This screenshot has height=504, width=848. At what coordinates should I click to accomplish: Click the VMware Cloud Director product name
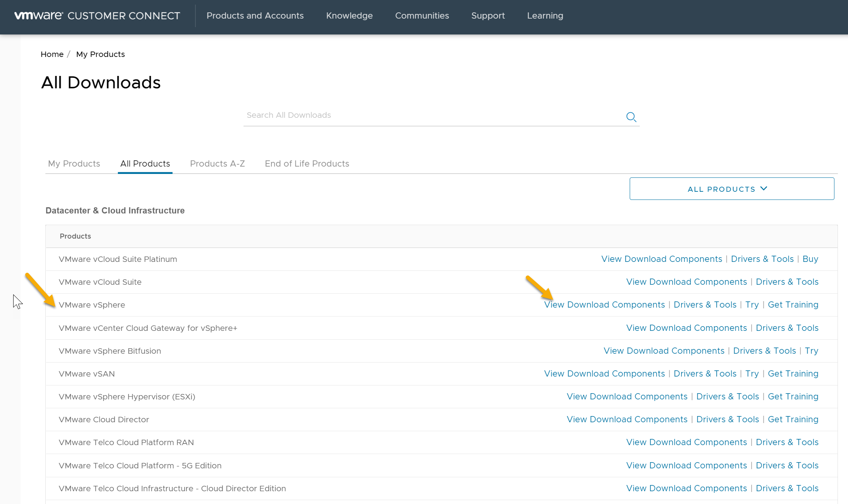click(x=104, y=420)
